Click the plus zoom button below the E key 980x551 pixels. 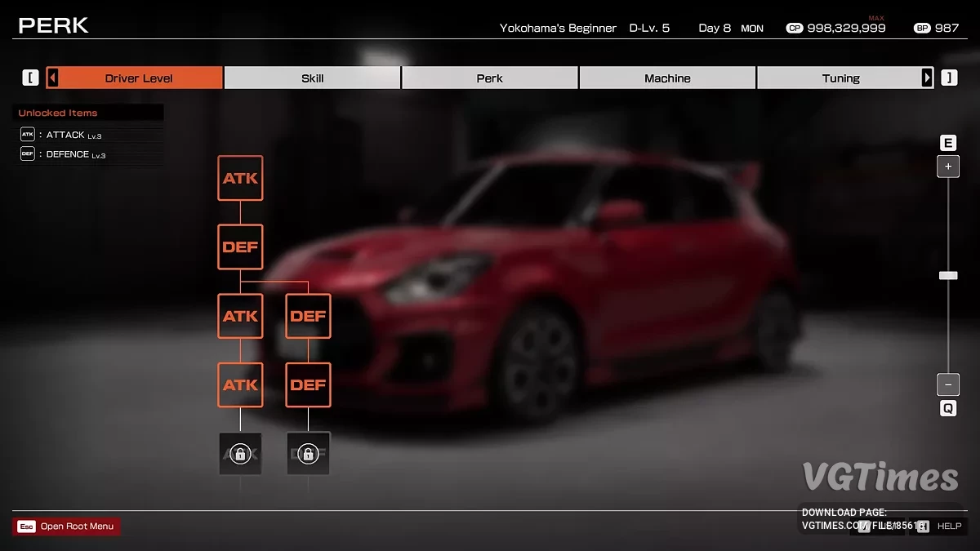947,167
